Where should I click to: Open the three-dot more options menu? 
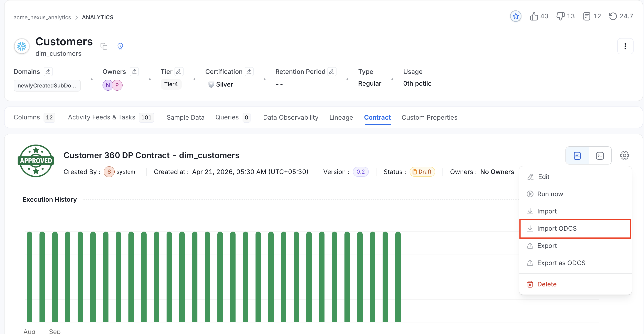point(625,46)
